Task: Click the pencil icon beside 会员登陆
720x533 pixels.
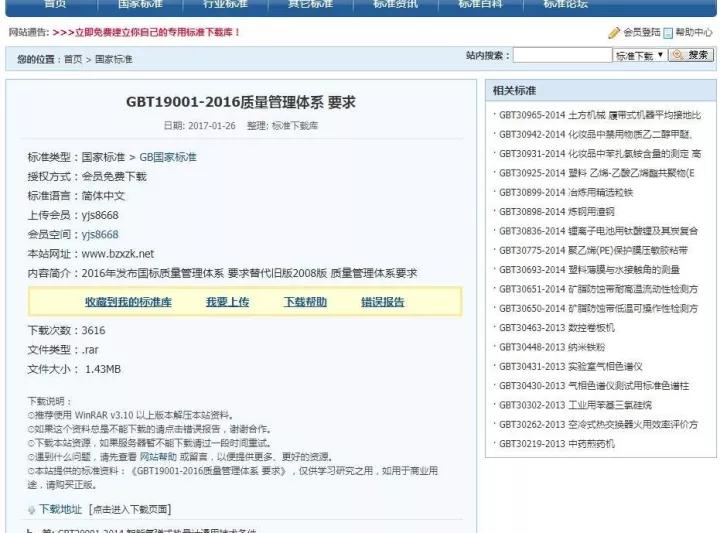Action: click(x=614, y=32)
